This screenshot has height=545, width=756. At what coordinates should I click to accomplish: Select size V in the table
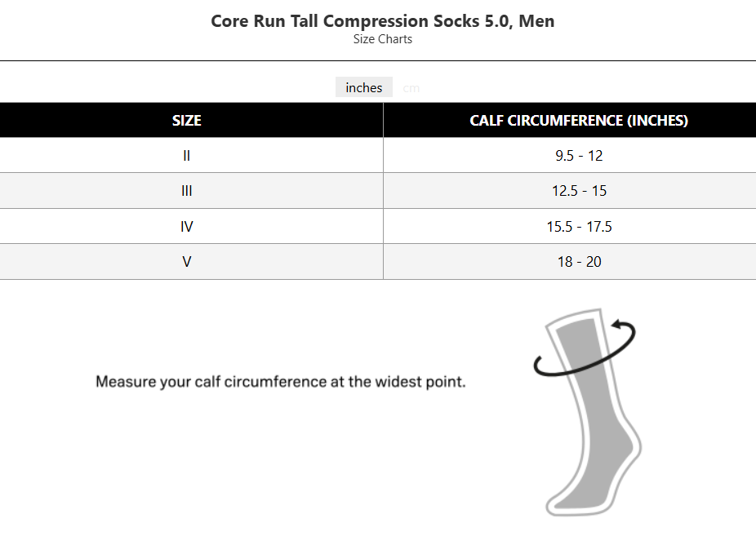[x=186, y=262]
